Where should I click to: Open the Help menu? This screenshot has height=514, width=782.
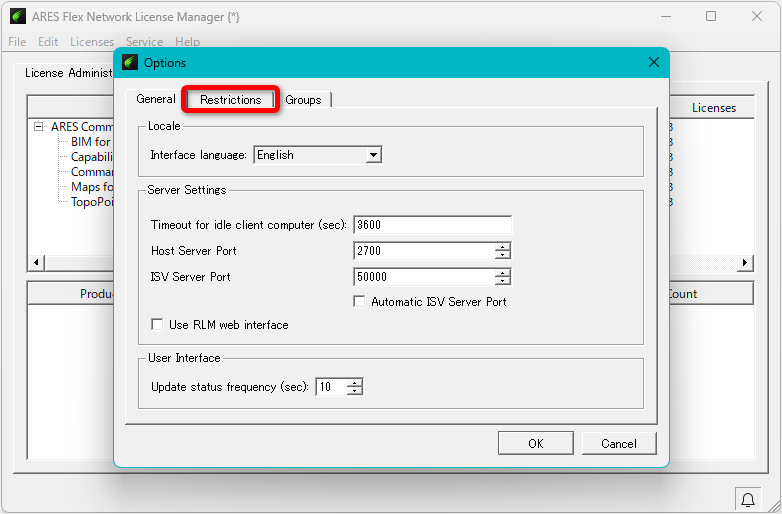pyautogui.click(x=188, y=42)
